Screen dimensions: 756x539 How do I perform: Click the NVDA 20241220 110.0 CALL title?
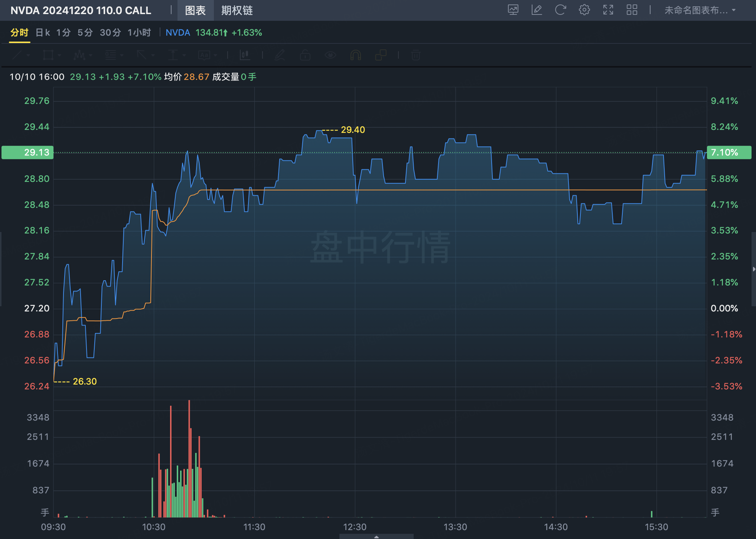click(x=81, y=10)
